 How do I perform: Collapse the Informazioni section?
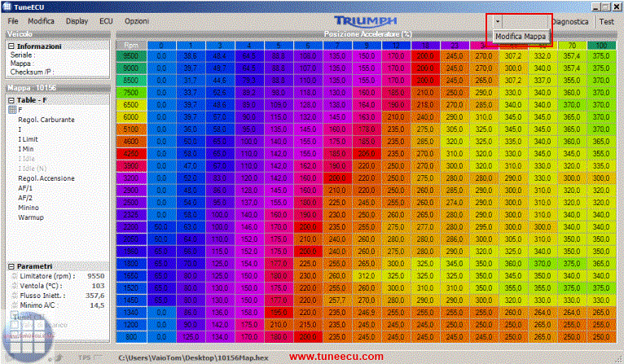(x=11, y=46)
